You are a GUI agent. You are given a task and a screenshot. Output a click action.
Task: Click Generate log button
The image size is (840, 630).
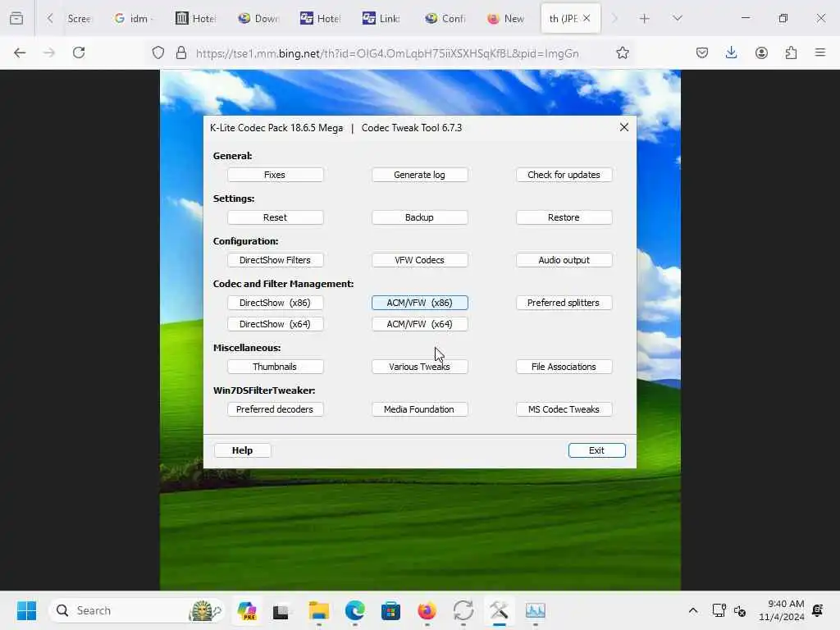419,175
